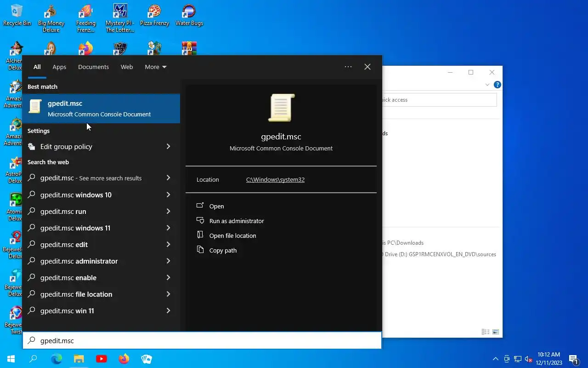588x368 pixels.
Task: Close the search panel with X
Action: coord(367,67)
